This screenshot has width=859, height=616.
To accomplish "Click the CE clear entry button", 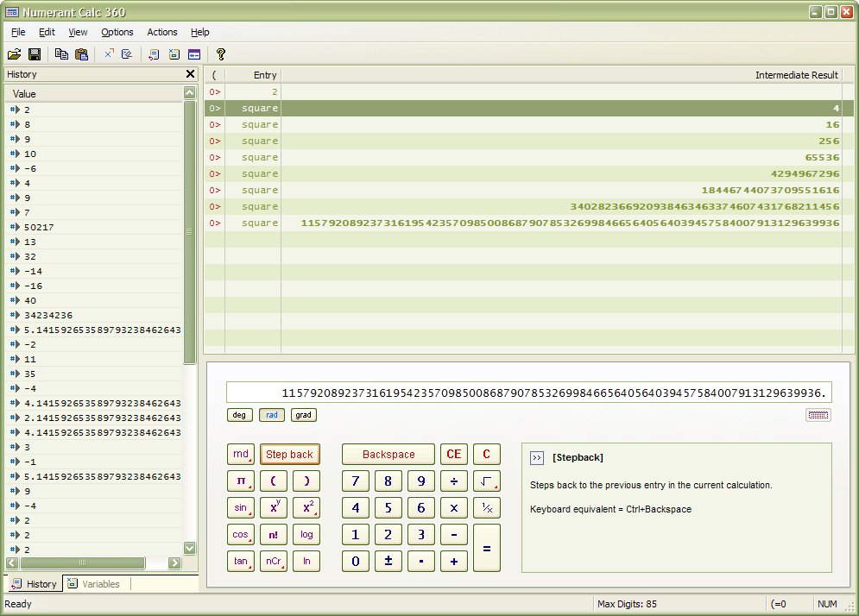I will (x=453, y=454).
